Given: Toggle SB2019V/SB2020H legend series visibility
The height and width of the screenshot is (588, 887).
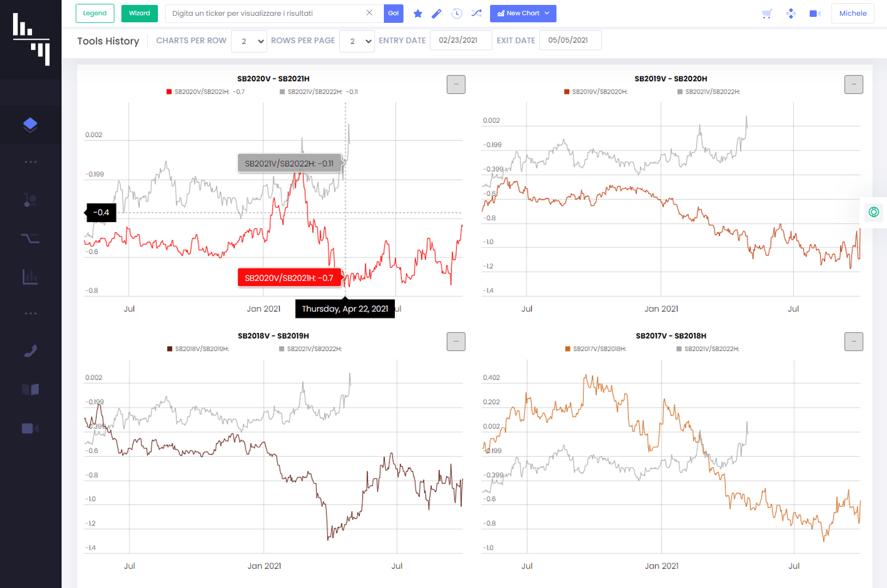Looking at the screenshot, I should [x=596, y=91].
